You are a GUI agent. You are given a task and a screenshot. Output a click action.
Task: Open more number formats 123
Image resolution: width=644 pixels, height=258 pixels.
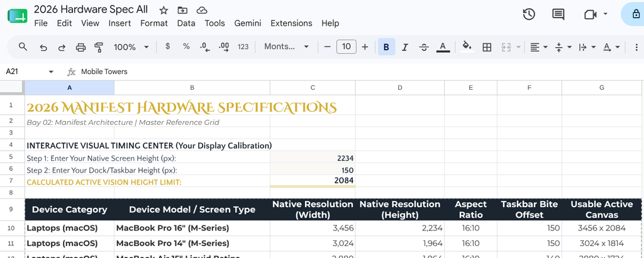click(x=243, y=46)
